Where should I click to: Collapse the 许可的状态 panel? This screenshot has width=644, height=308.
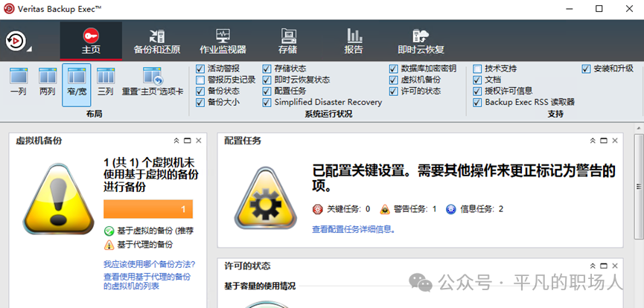click(593, 266)
